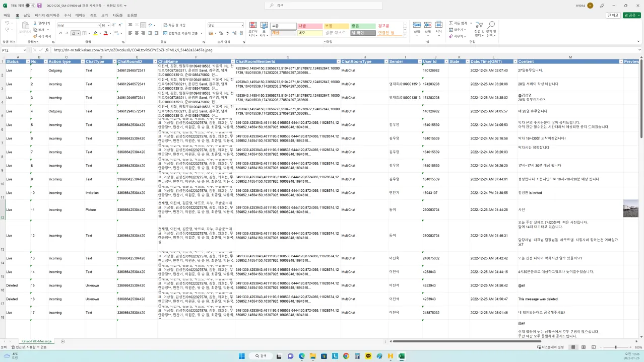Toggle underline 간 formatting
The height and width of the screenshot is (362, 644).
[73, 33]
